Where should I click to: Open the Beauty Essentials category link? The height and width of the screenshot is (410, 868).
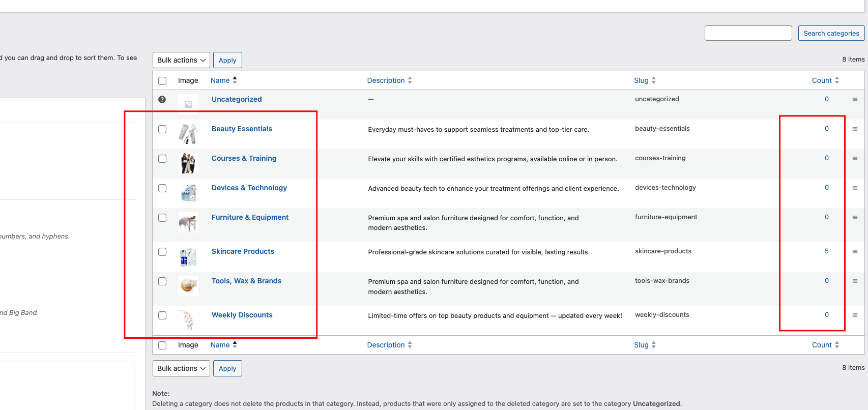click(x=242, y=129)
